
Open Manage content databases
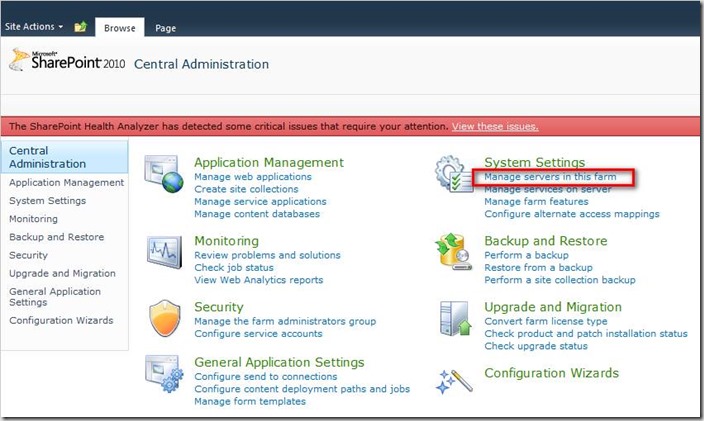(257, 214)
